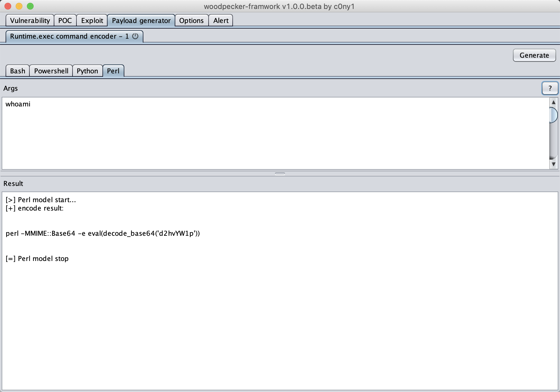Viewport: 560px width, 392px height.
Task: Open the Exploit tab
Action: point(92,20)
